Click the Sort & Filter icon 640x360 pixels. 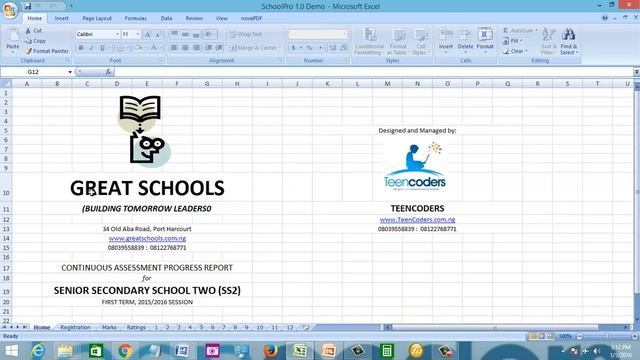pos(549,35)
